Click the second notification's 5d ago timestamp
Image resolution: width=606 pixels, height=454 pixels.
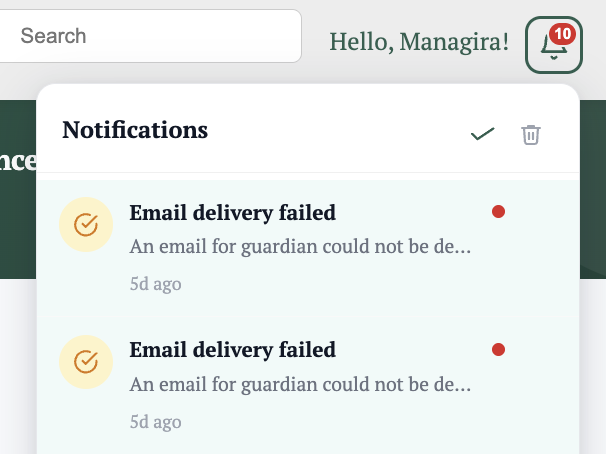(155, 422)
